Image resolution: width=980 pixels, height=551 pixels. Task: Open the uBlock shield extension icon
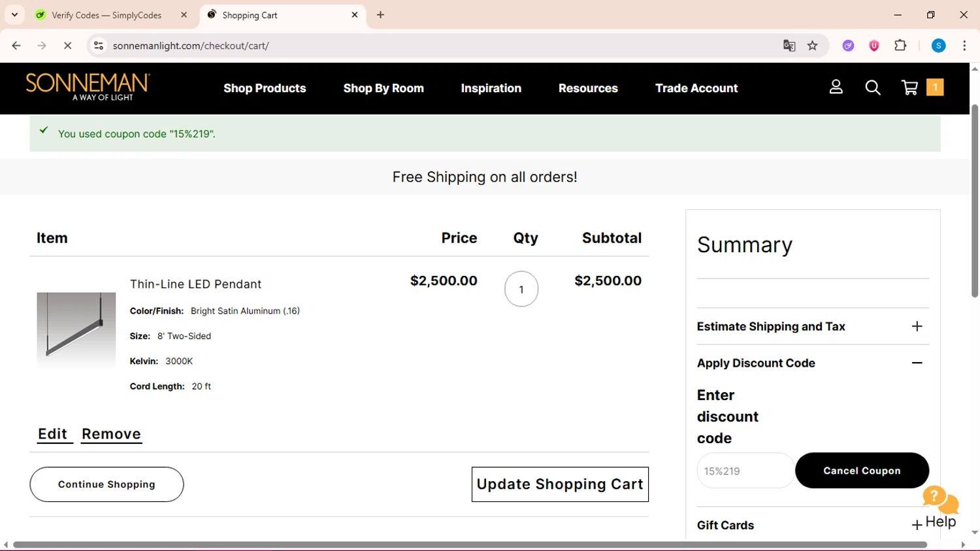[x=874, y=46]
